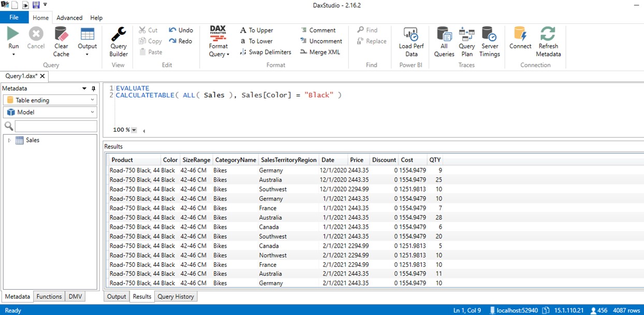This screenshot has height=315, width=644.
Task: Switch to the DMV pane tab
Action: [x=75, y=297]
